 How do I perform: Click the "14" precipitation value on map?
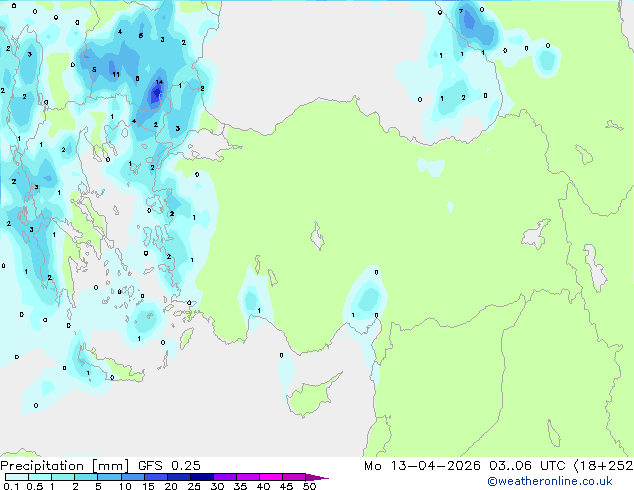click(159, 82)
